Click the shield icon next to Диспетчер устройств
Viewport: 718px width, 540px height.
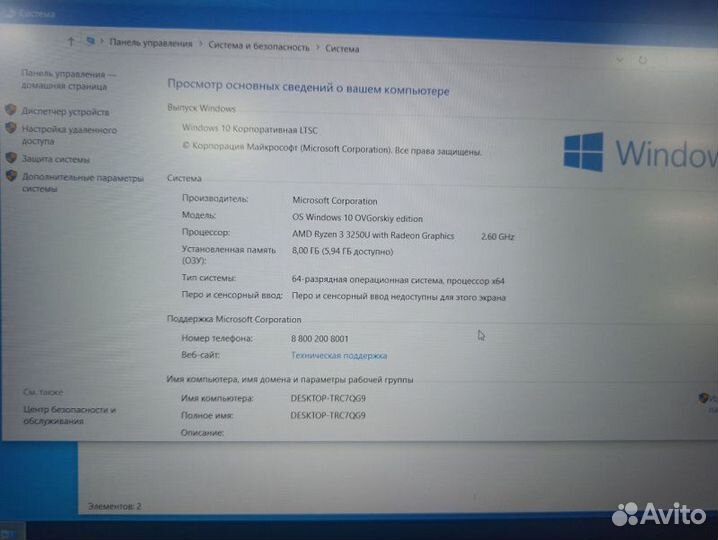pos(11,110)
